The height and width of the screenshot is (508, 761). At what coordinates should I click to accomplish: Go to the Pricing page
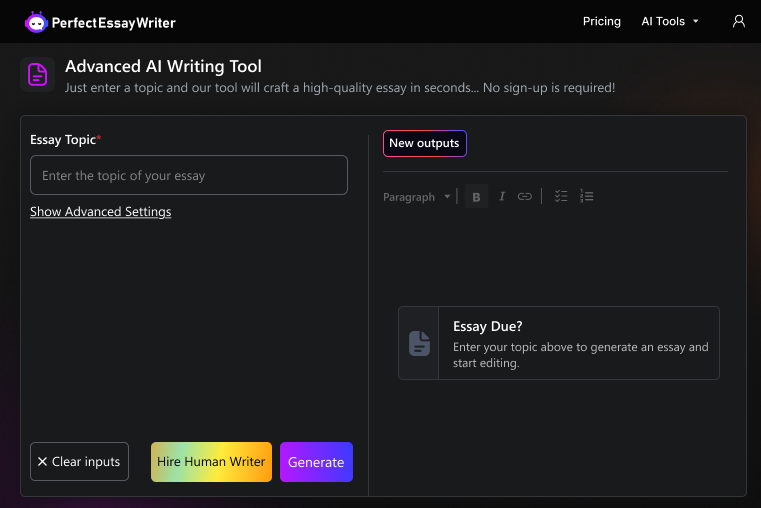pos(602,21)
